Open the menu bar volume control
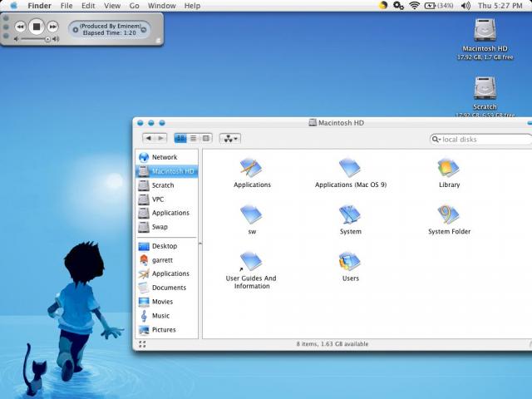The width and height of the screenshot is (532, 399). coord(465,6)
